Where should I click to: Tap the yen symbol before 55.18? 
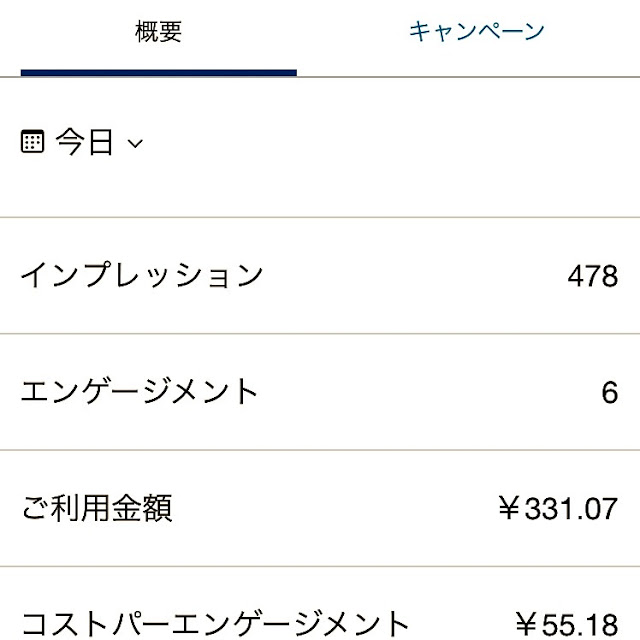[526, 624]
